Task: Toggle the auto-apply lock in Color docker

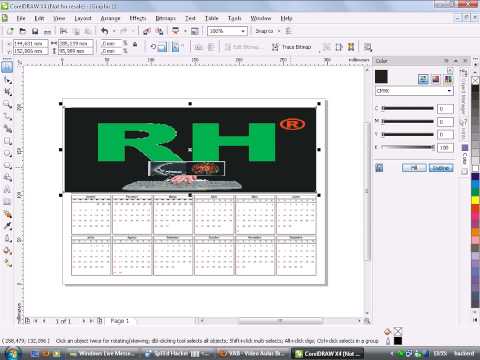Action: [379, 167]
